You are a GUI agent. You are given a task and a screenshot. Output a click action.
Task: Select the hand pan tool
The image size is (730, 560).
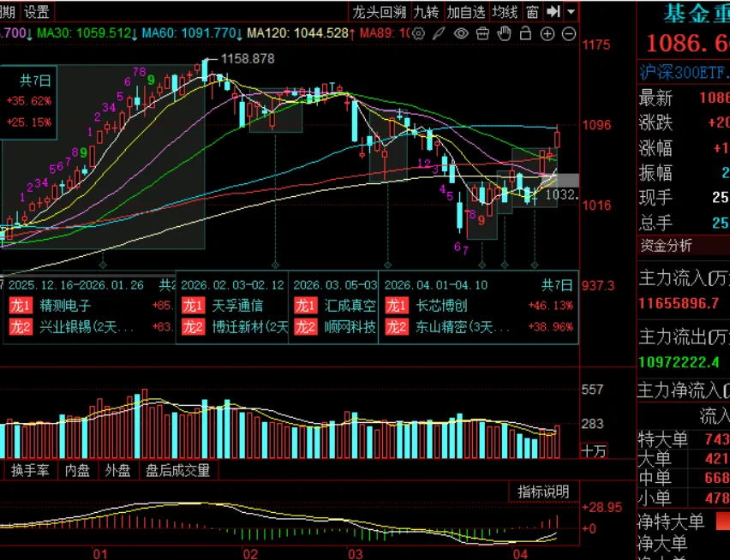(504, 33)
